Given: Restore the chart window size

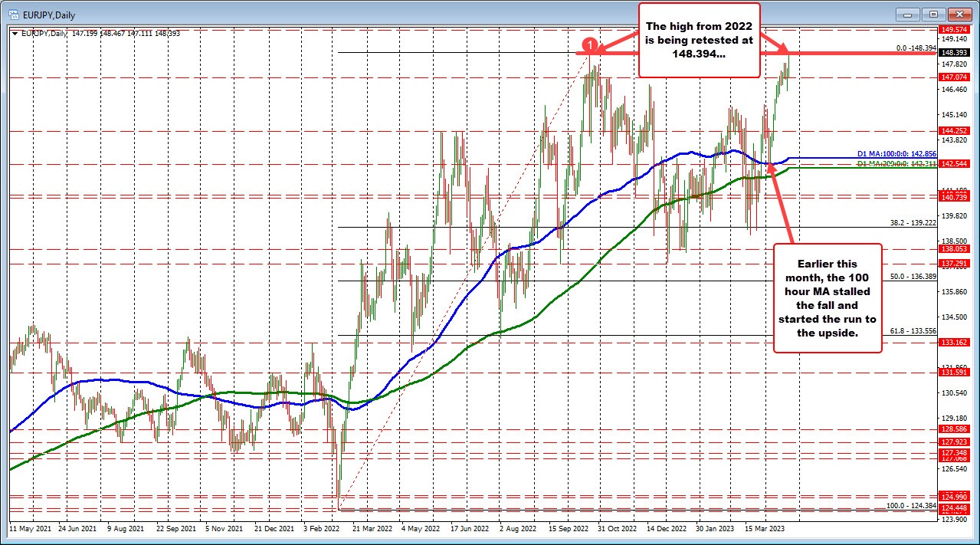Looking at the screenshot, I should pos(933,14).
